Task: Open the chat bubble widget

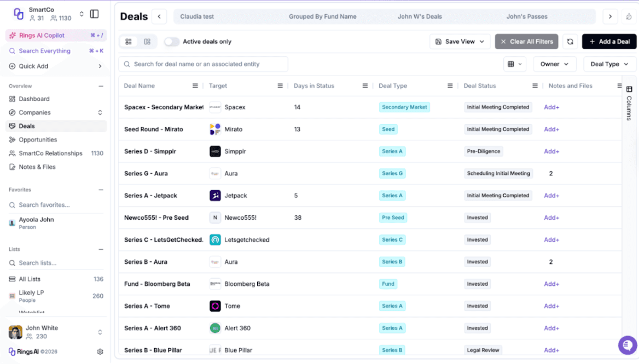Action: point(627,345)
